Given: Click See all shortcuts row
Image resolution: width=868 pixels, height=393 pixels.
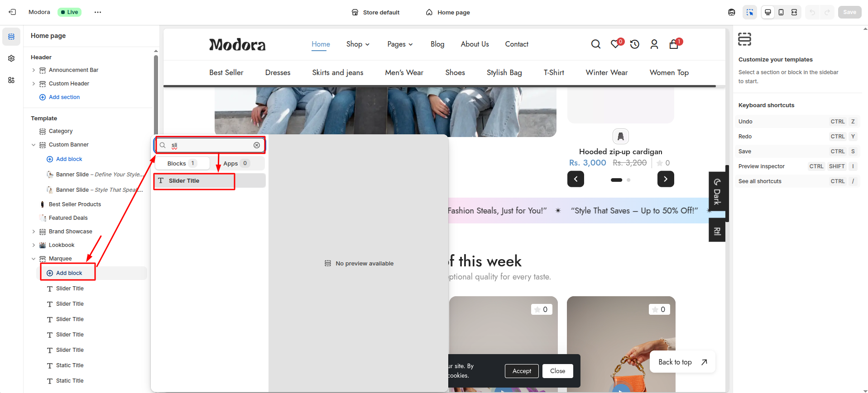Looking at the screenshot, I should tap(797, 181).
